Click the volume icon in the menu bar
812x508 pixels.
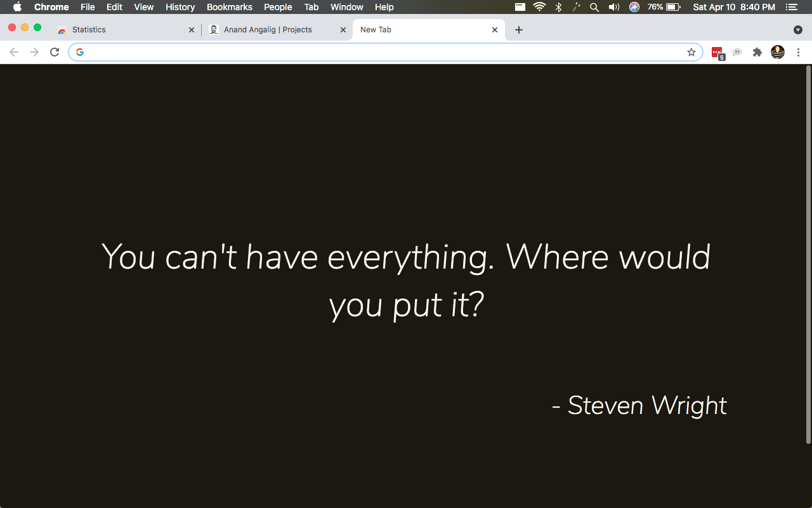tap(613, 7)
